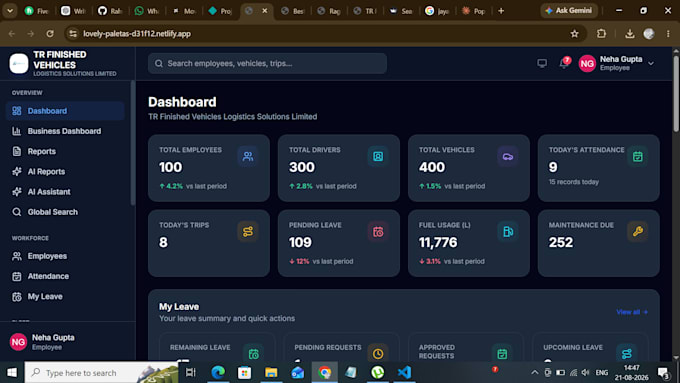This screenshot has width=680, height=383.
Task: Click the address bar URL
Action: tap(137, 33)
